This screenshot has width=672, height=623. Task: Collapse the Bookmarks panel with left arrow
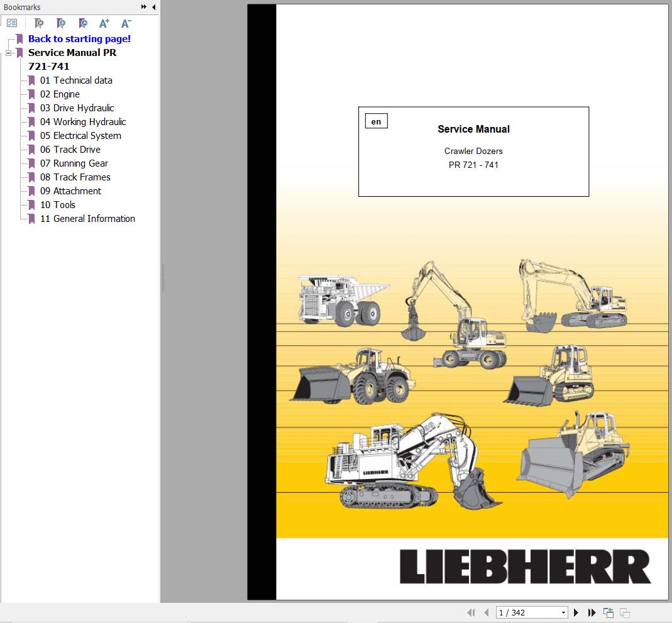click(154, 7)
